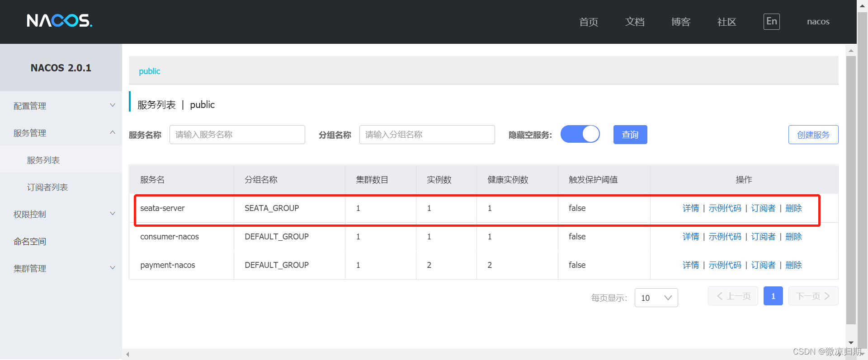868x360 pixels.
Task: Open 文档 in top navigation
Action: tap(635, 22)
